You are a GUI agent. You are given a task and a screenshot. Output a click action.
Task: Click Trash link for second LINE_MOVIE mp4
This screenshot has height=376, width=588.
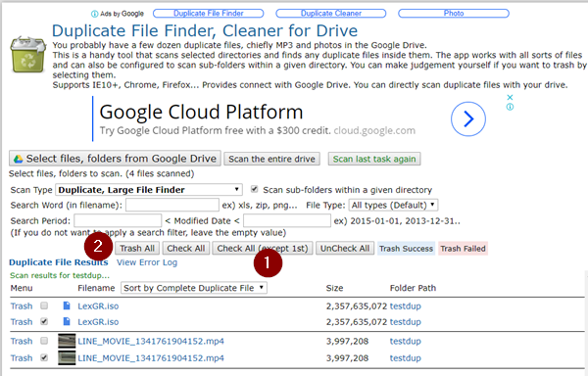tap(22, 358)
